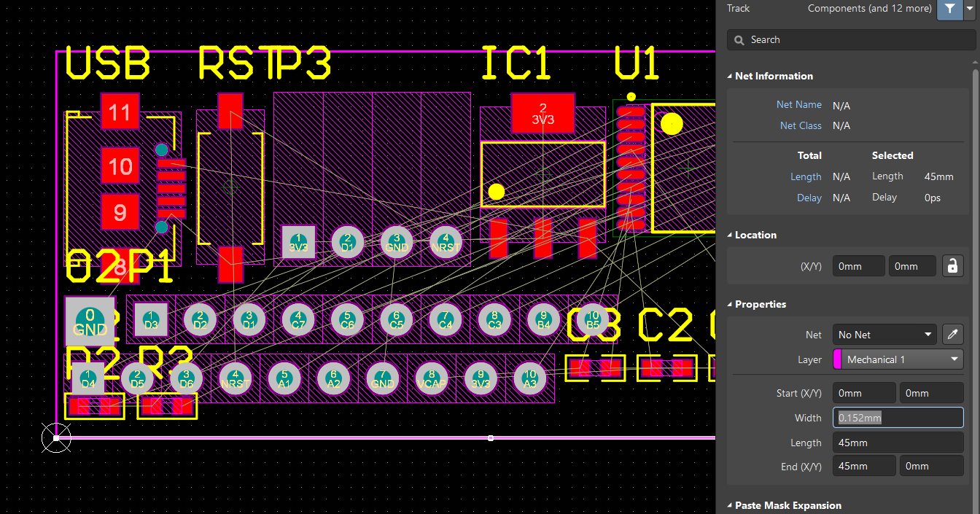Collapse the Properties section
Screen dimensions: 980x514
pyautogui.click(x=728, y=304)
